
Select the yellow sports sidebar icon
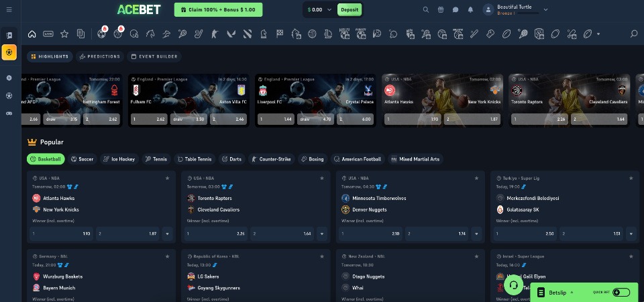pos(9,52)
